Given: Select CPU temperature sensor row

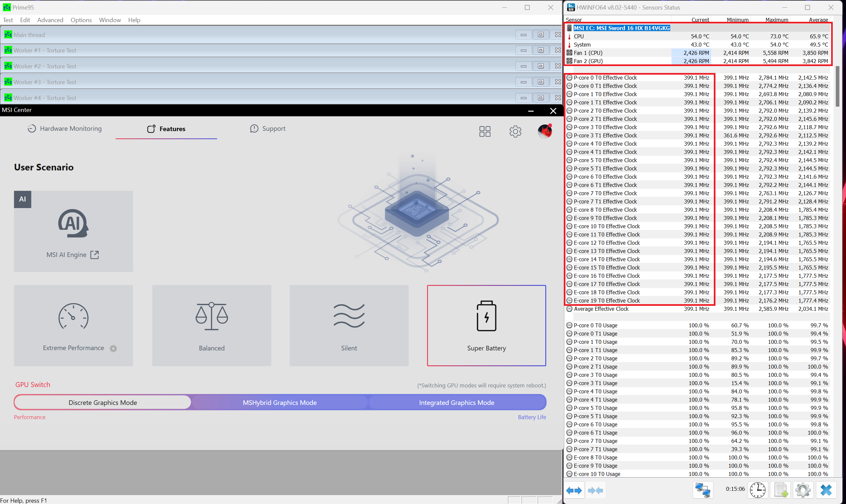Looking at the screenshot, I should [698, 36].
